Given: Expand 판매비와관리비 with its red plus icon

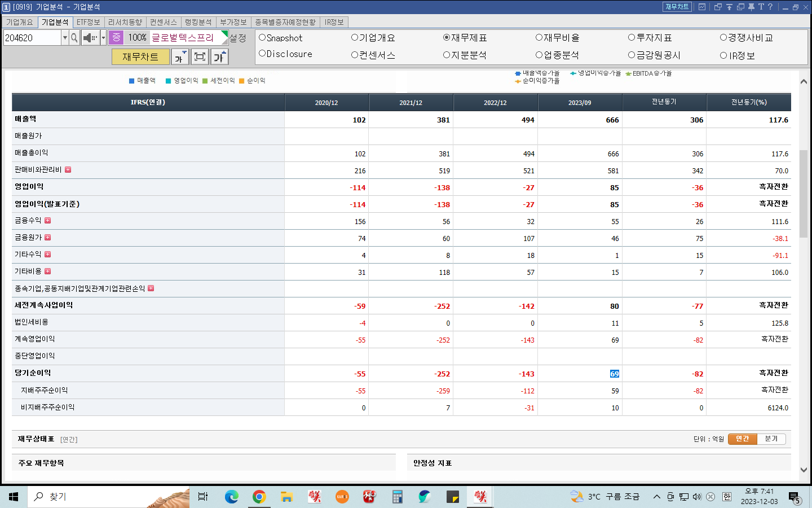Looking at the screenshot, I should click(68, 169).
